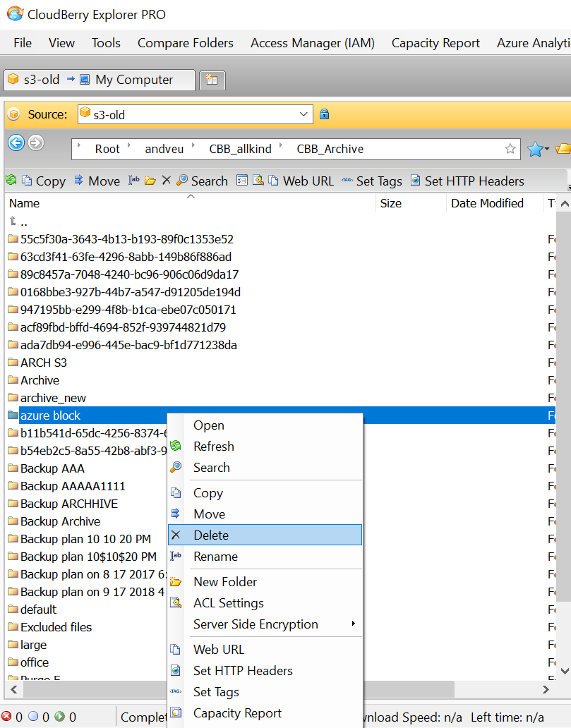Viewport: 571px width, 728px height.
Task: Open Access Manager (IAM) menu
Action: [x=313, y=43]
